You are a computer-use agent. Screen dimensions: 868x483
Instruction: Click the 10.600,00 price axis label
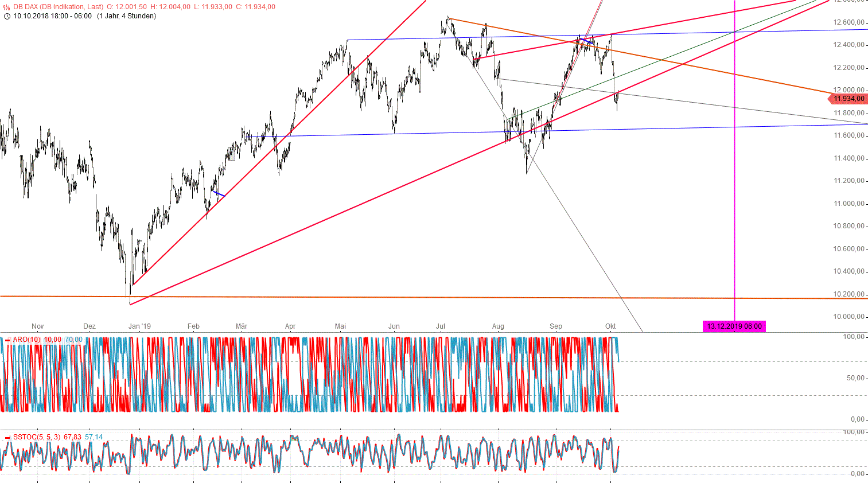click(848, 249)
